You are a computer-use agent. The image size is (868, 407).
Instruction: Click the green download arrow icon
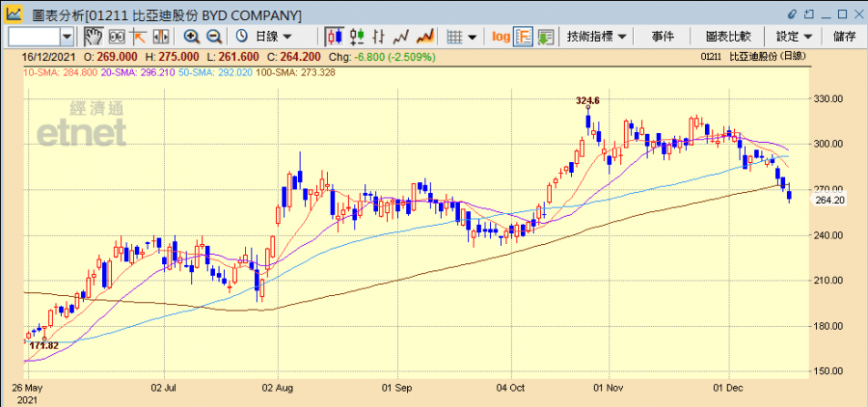pyautogui.click(x=545, y=37)
